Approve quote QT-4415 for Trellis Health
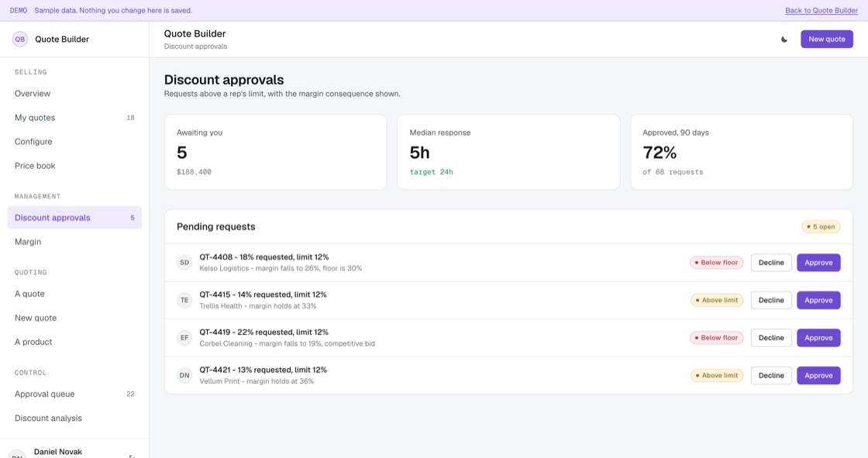This screenshot has height=458, width=868. 818,300
